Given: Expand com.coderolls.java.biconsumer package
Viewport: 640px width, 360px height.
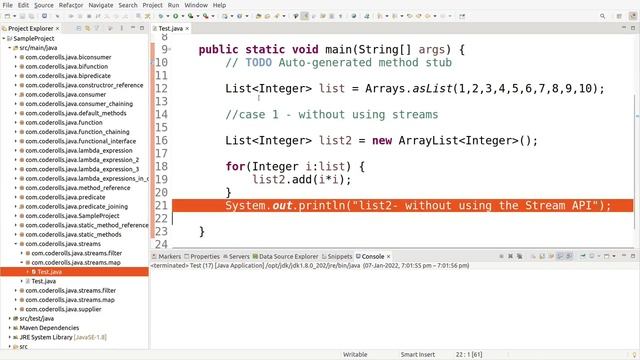Looking at the screenshot, I should tap(16, 57).
